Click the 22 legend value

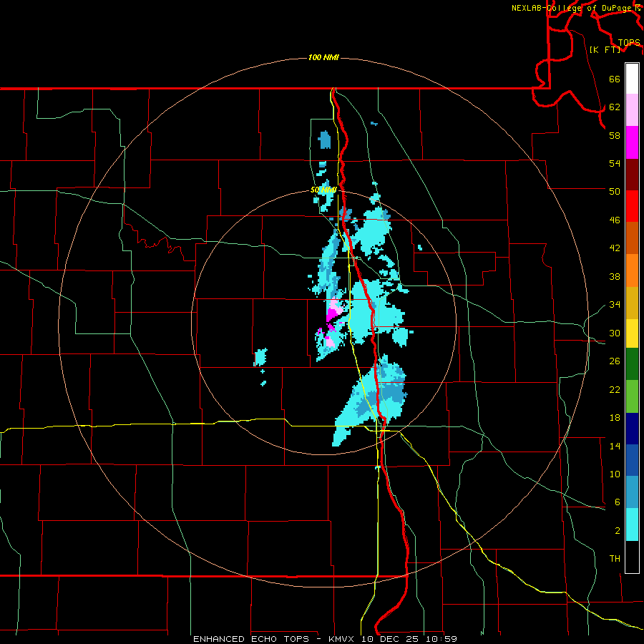point(615,390)
